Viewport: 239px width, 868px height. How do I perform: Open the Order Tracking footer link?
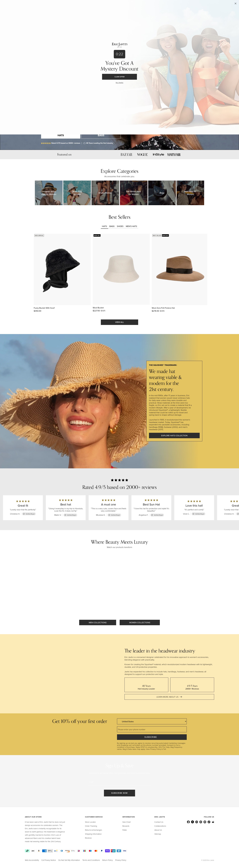[x=91, y=826]
